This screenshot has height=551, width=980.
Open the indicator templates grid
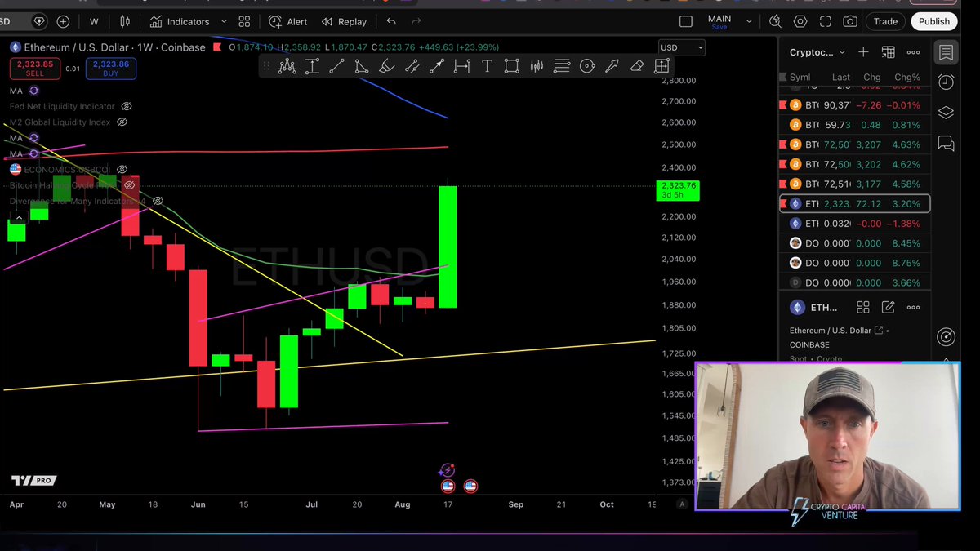pyautogui.click(x=244, y=22)
